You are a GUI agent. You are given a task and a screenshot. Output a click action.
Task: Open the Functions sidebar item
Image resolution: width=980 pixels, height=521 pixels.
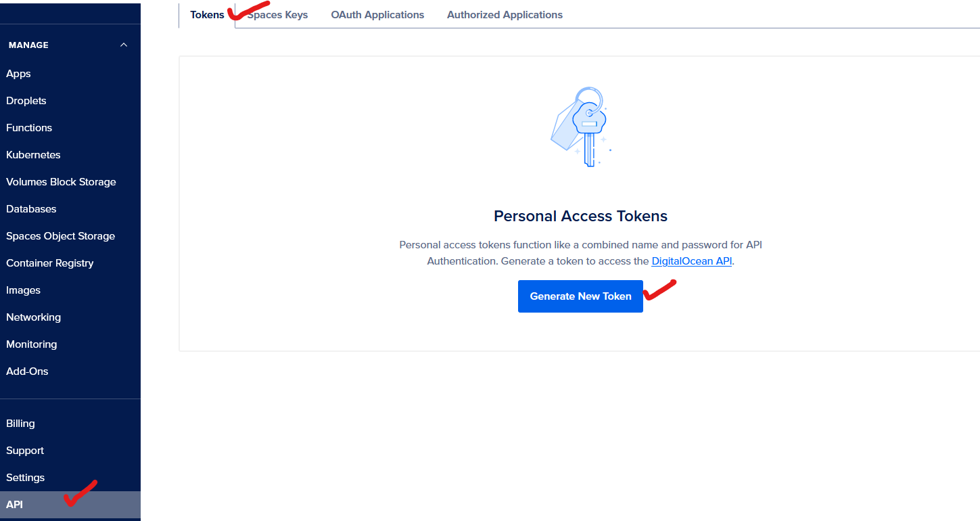(x=29, y=128)
